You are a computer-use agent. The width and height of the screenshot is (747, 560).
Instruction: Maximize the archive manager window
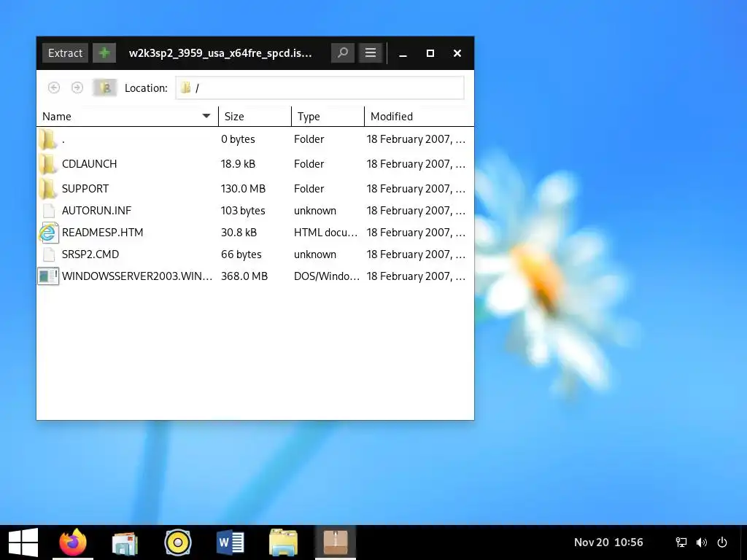[x=430, y=52]
